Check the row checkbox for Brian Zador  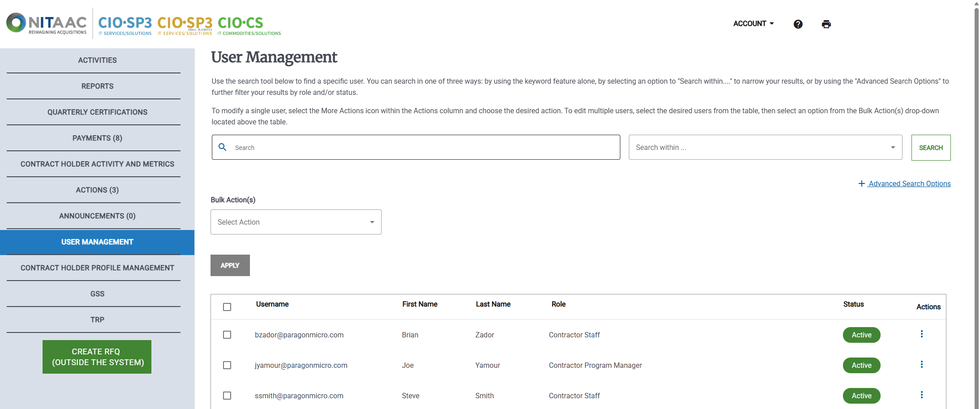coord(227,335)
